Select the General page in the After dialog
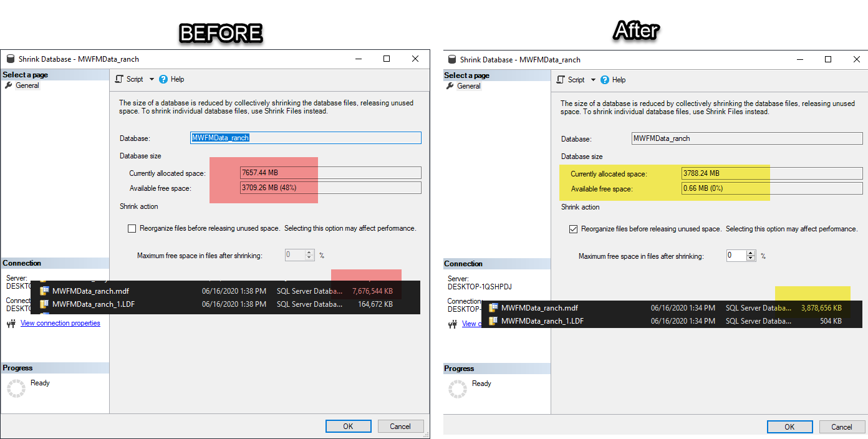Image resolution: width=868 pixels, height=439 pixels. [x=469, y=86]
